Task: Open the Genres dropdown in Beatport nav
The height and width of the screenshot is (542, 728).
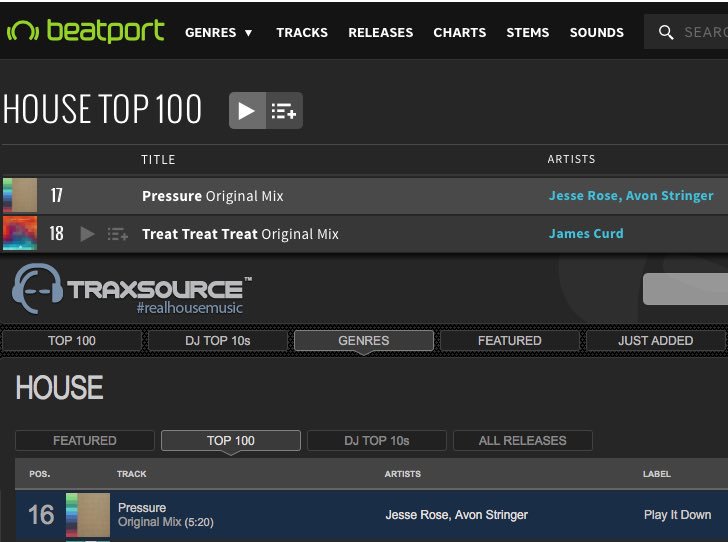Action: point(219,33)
